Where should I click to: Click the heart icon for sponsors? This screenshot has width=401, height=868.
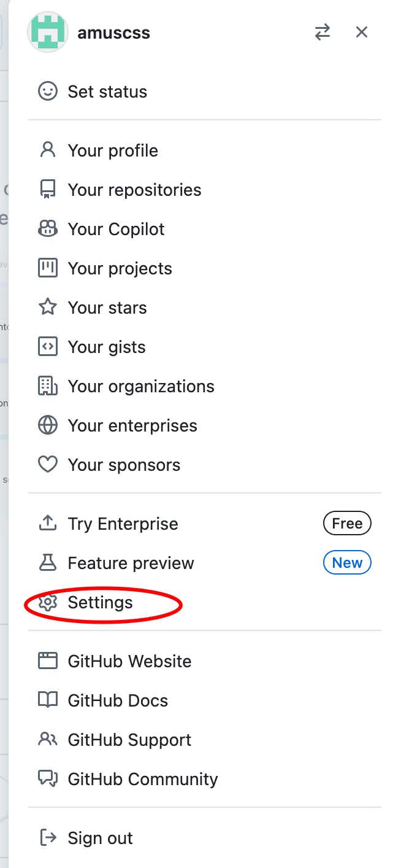click(47, 465)
